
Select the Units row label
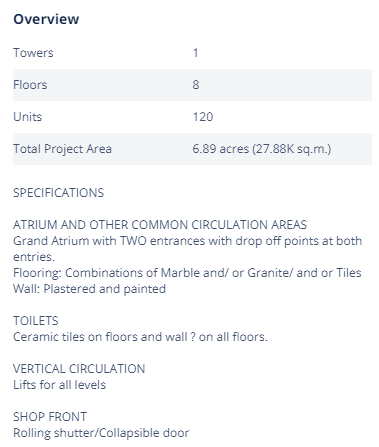click(27, 117)
